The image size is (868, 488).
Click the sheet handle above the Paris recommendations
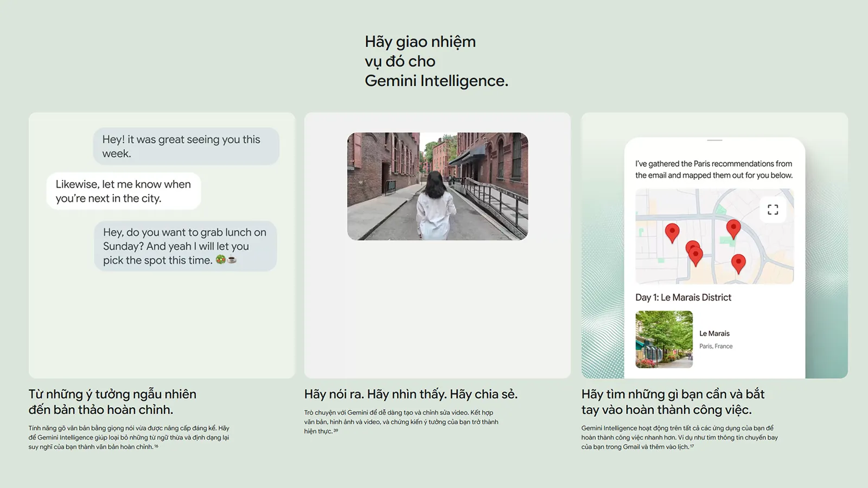[x=714, y=140]
